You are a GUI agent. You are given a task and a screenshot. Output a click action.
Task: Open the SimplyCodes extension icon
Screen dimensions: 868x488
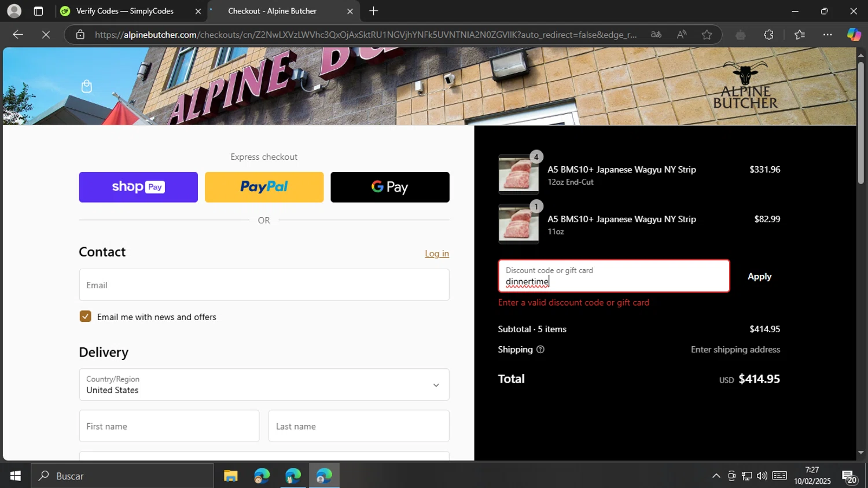coord(741,35)
